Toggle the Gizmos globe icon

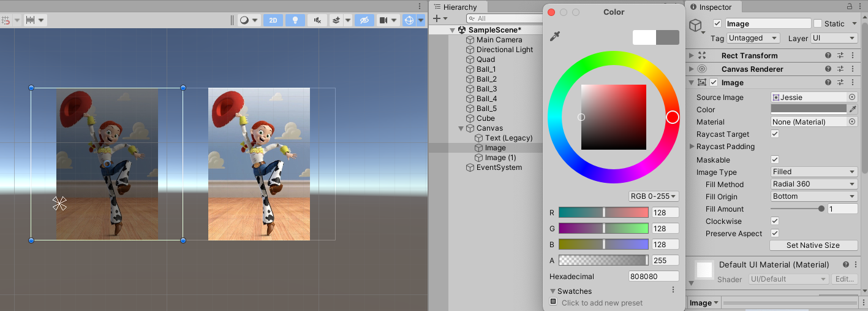pyautogui.click(x=409, y=20)
